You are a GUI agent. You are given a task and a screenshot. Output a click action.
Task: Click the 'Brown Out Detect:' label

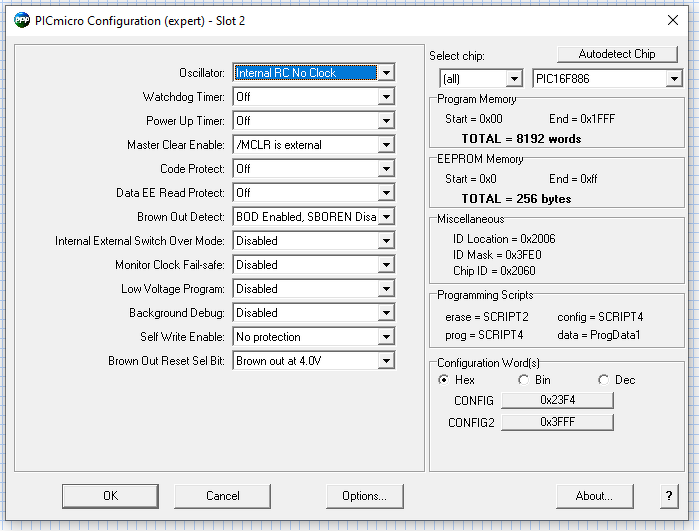pos(181,217)
